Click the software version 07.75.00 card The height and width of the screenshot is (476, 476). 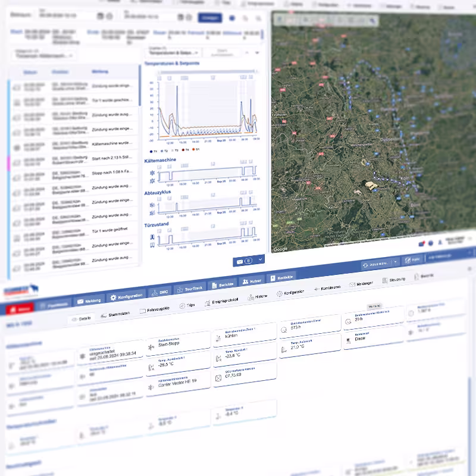coord(245,374)
